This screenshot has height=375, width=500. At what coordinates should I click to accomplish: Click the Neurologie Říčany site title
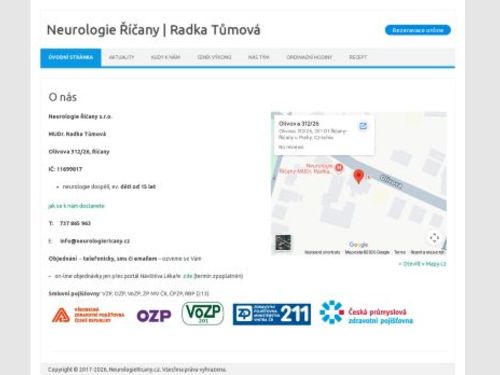click(153, 30)
